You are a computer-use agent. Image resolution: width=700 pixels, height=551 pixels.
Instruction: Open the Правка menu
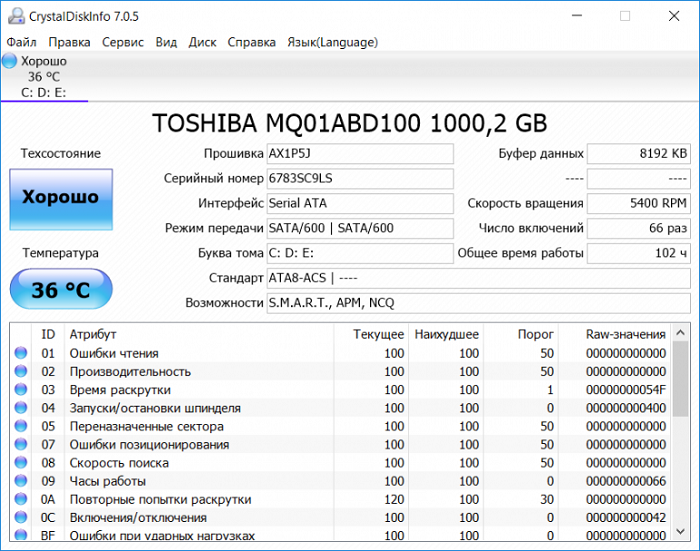tap(69, 42)
